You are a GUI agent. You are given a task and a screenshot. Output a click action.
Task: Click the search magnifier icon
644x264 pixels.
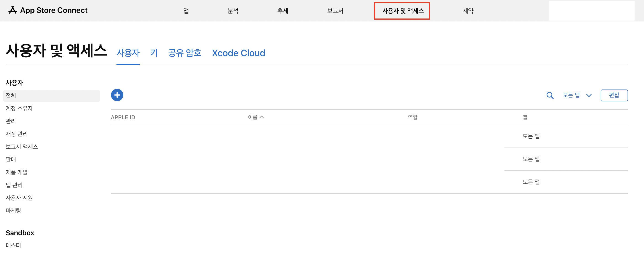[x=549, y=95]
